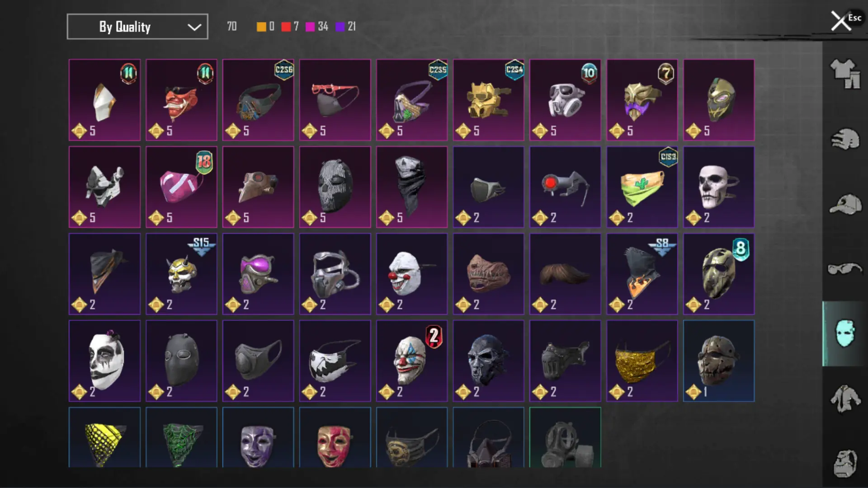The width and height of the screenshot is (868, 488).
Task: Choose the pink heart mask labeled 18
Action: [x=181, y=187]
